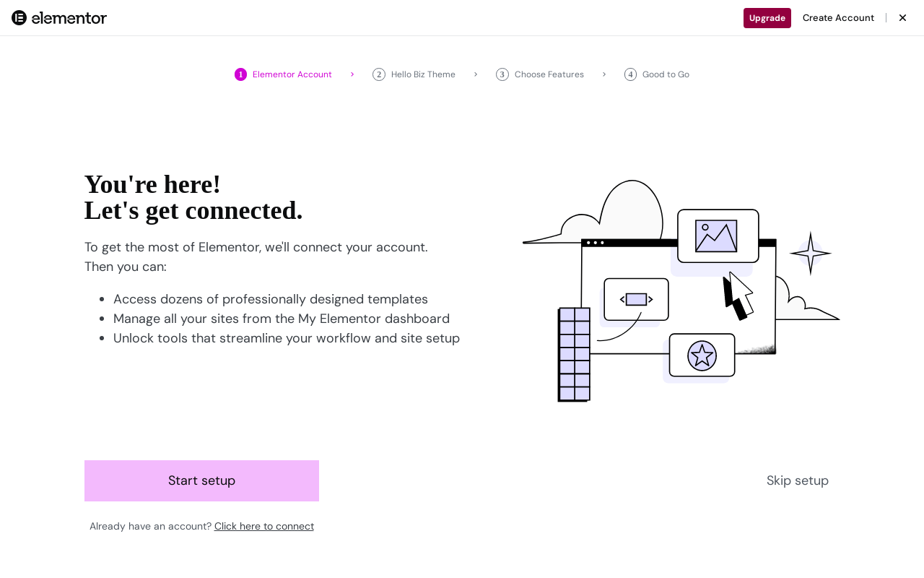Go to Elementor Account step
The image size is (924, 578).
pyautogui.click(x=292, y=74)
